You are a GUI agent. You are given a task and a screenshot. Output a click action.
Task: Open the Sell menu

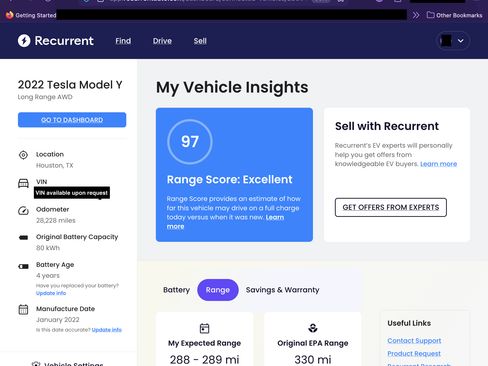(x=200, y=41)
